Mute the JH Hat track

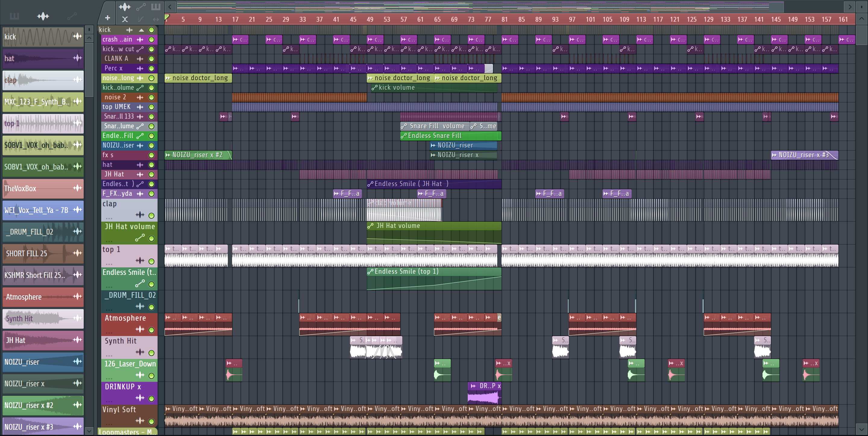point(152,175)
